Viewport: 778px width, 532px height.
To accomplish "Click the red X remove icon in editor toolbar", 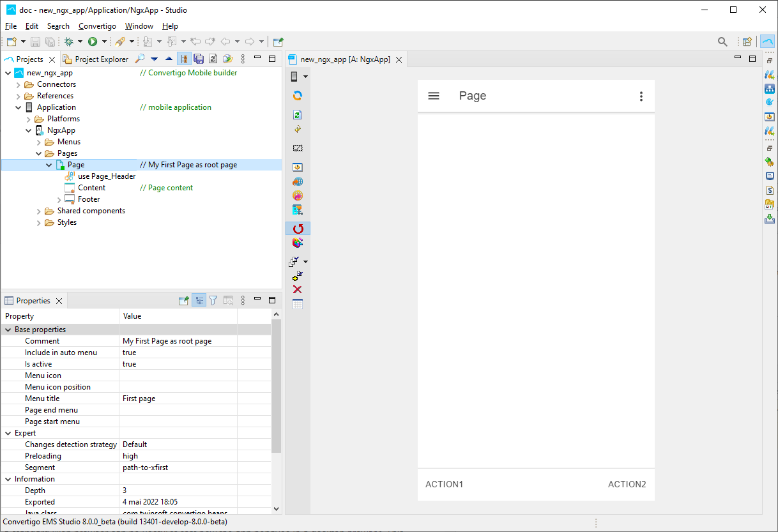I will 297,289.
